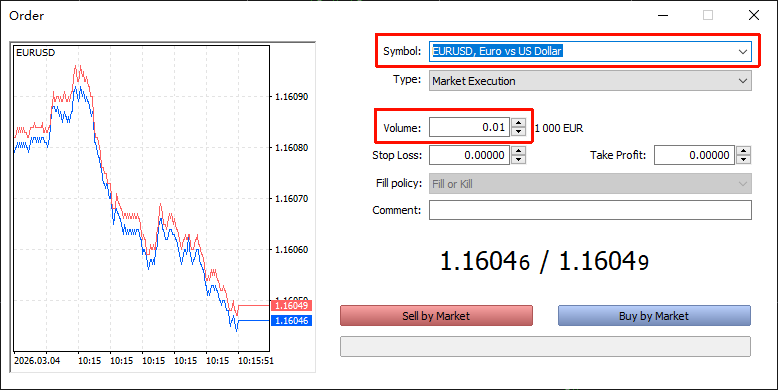Viewport: 778px width, 390px height.
Task: Click the 1.16080 price axis label
Action: coord(291,147)
